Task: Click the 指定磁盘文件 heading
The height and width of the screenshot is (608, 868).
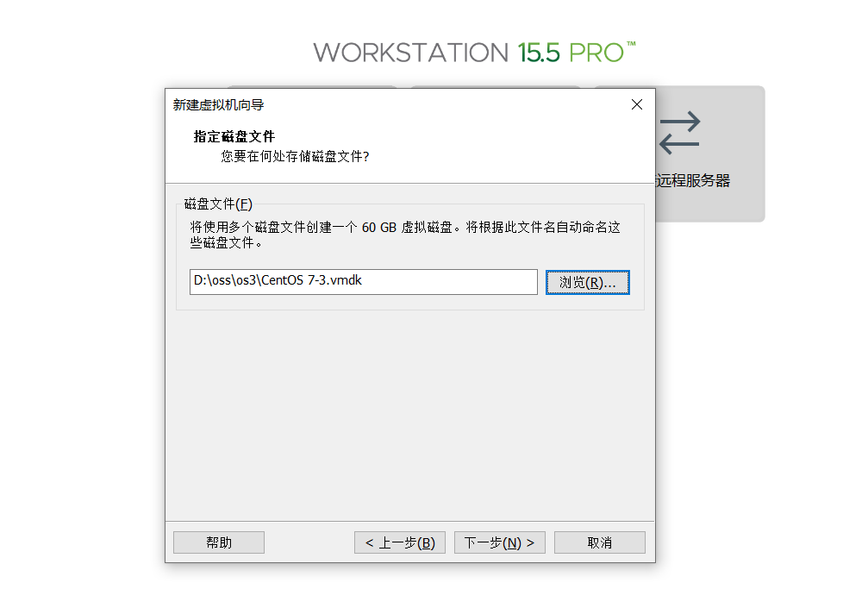Action: coord(234,136)
